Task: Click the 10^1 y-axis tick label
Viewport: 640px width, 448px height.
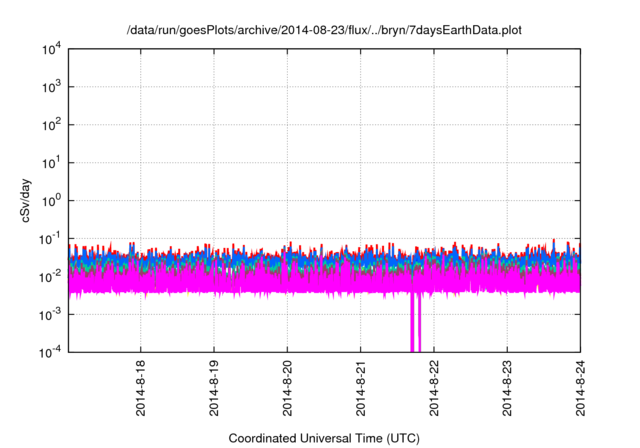Action: (x=52, y=163)
